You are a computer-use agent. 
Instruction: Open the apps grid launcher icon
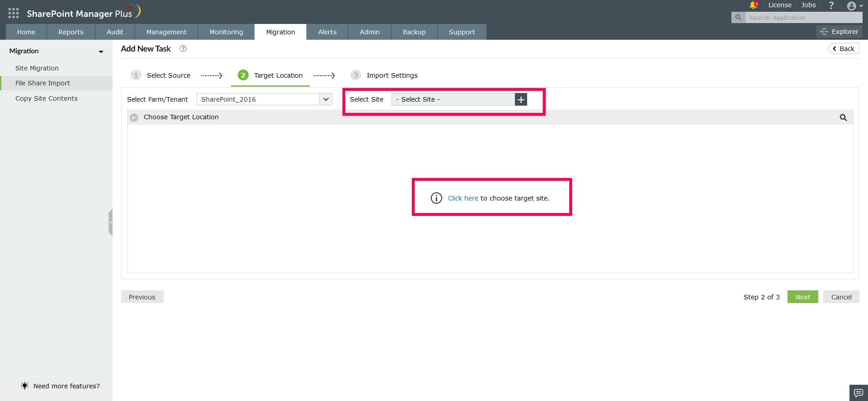14,13
